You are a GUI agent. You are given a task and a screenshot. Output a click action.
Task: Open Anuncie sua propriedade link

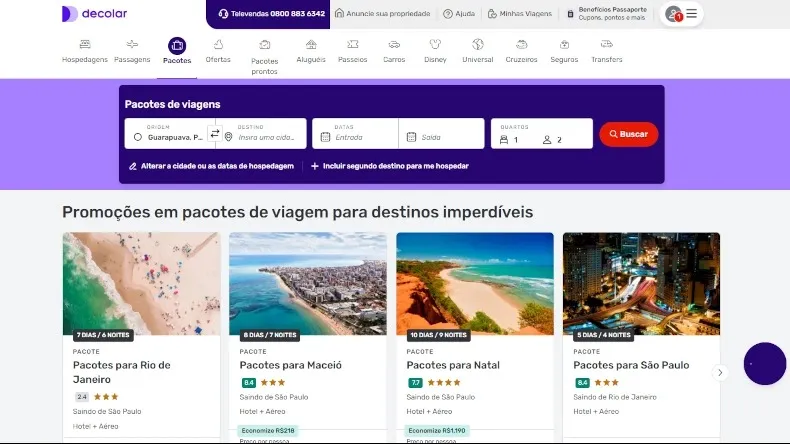[x=382, y=14]
